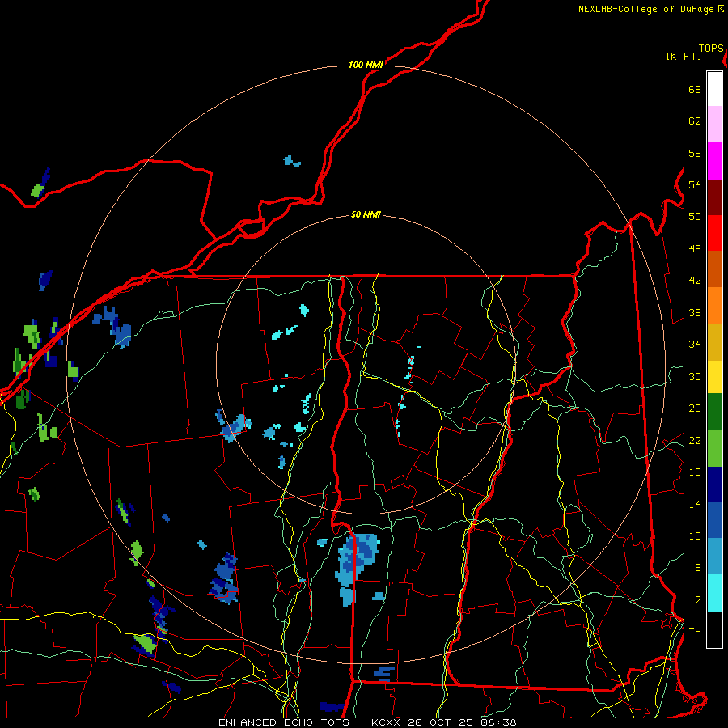728x728 pixels.
Task: Click the white swatch in the tops legend
Action: coord(714,89)
